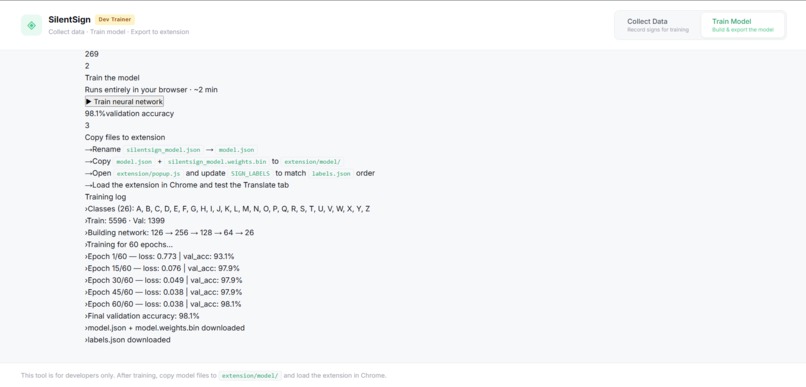806x387 pixels.
Task: Click the SilentSign green logo icon
Action: pyautogui.click(x=31, y=25)
